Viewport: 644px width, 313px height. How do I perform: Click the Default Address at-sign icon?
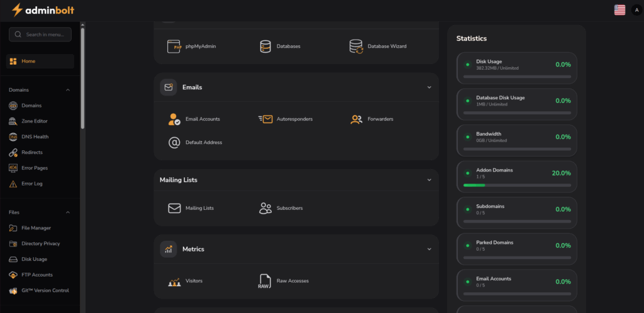(x=174, y=143)
